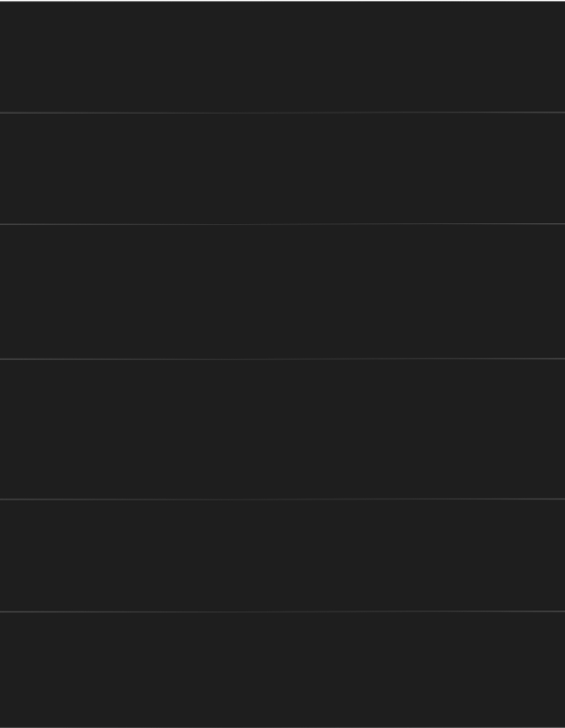Click the divider between fifth and sixth rows

pos(282,611)
